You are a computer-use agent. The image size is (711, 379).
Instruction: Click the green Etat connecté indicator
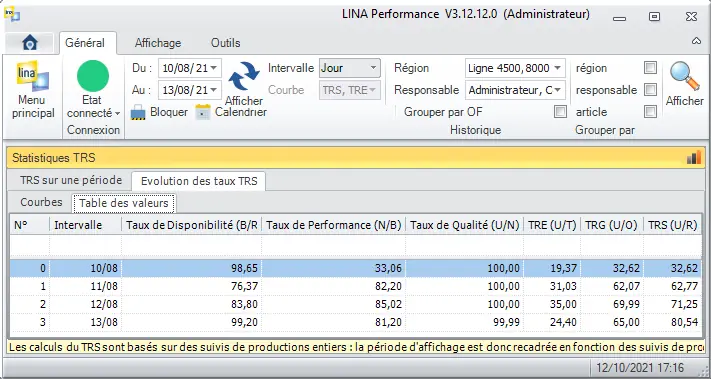pyautogui.click(x=93, y=76)
